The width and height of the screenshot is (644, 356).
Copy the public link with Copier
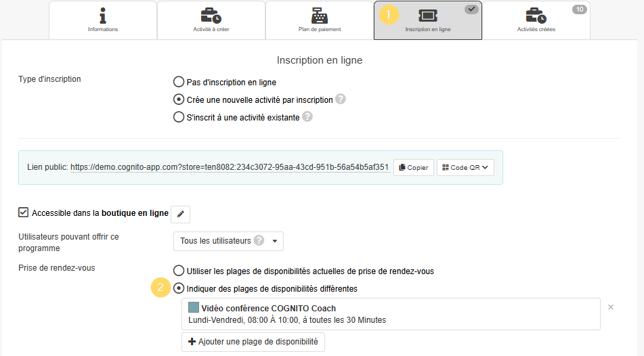[413, 168]
